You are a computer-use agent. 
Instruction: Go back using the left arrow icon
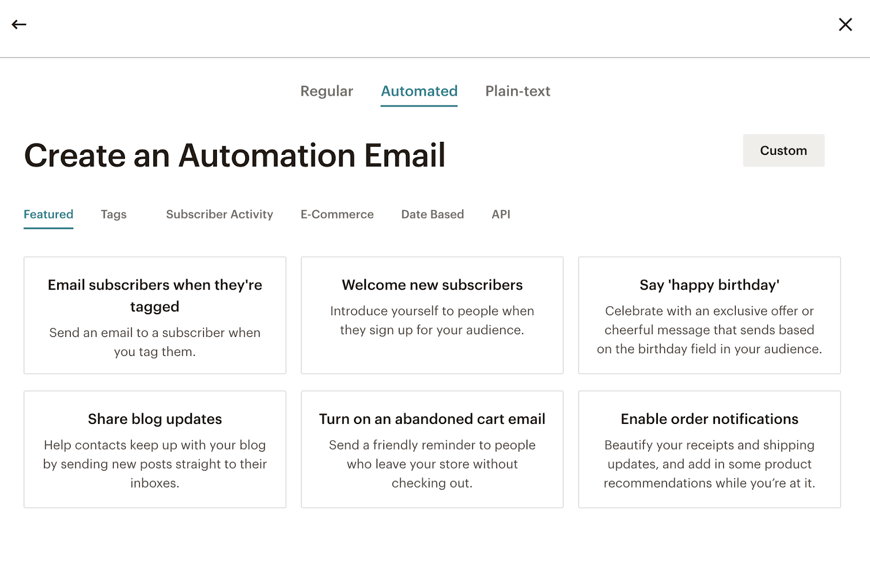[19, 24]
